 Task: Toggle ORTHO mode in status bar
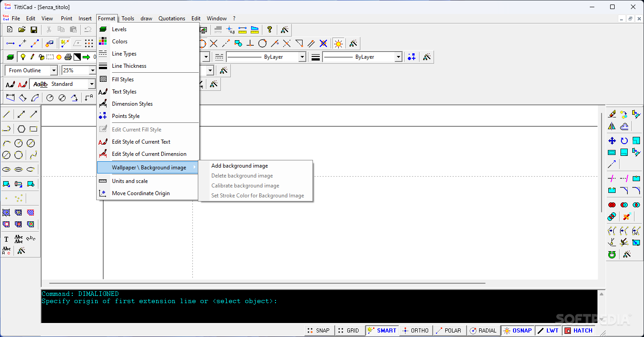(415, 331)
